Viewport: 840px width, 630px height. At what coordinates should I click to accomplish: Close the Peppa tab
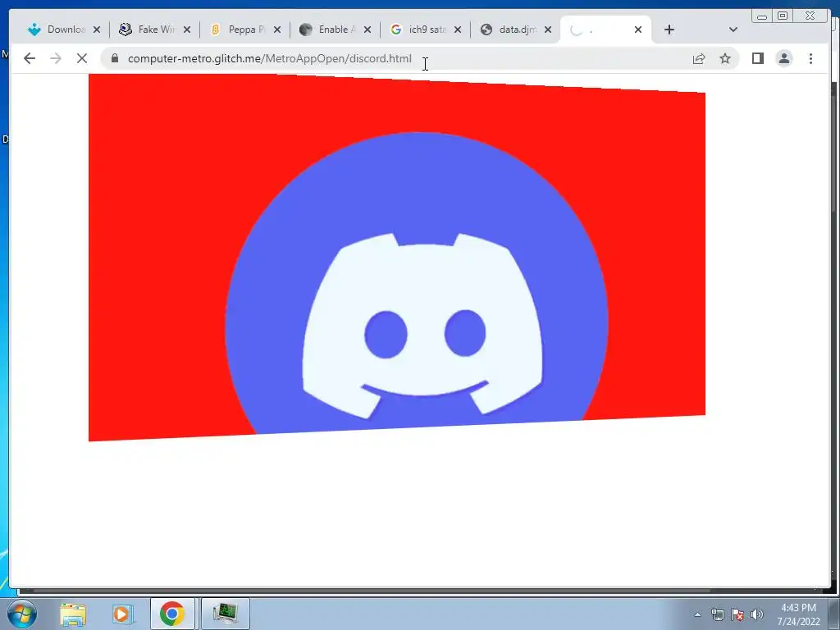(277, 30)
